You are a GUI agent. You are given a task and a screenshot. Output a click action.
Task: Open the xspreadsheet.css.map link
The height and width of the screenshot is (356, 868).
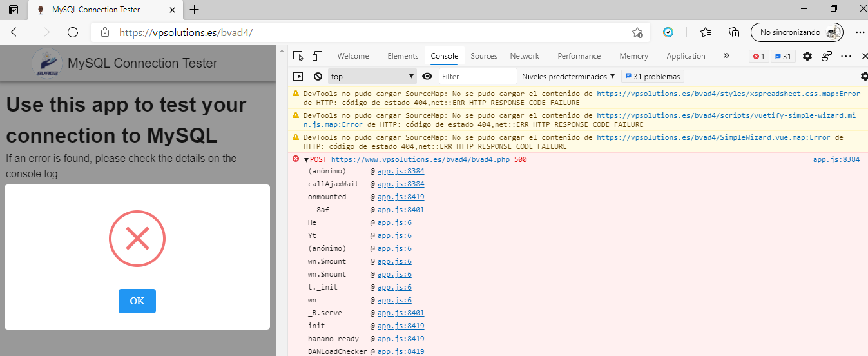tap(728, 94)
